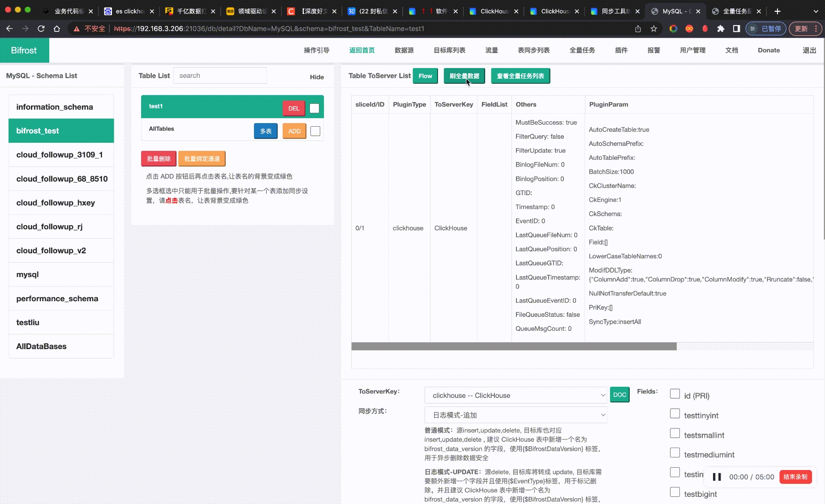The image size is (825, 504).
Task: Open the 文档 menu item
Action: (x=732, y=50)
